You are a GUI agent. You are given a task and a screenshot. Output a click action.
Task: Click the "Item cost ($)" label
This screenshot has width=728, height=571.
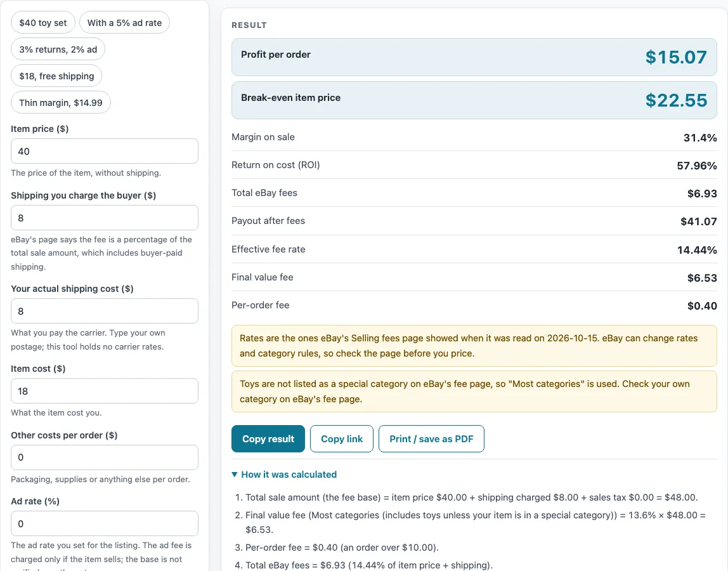[38, 369]
